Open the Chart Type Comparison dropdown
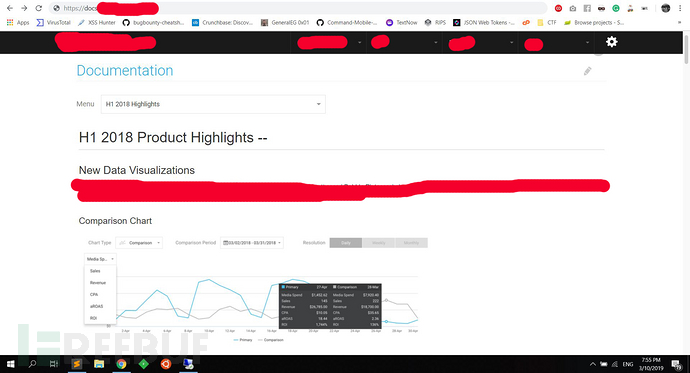690x373 pixels. [x=139, y=243]
